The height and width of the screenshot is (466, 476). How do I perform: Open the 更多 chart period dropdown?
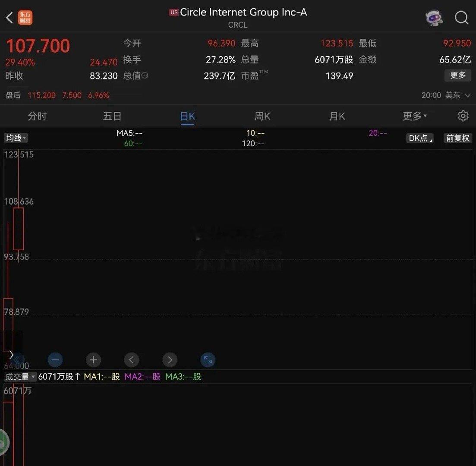(414, 116)
